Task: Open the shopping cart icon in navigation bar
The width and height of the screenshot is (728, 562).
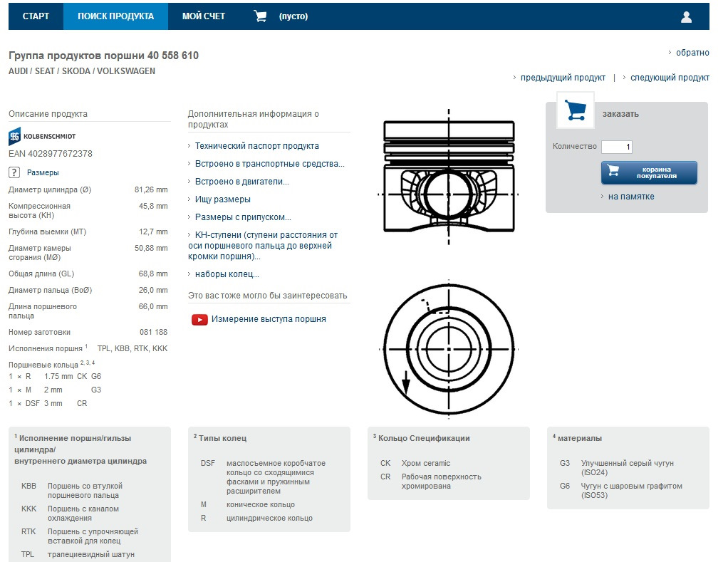Action: 260,16
